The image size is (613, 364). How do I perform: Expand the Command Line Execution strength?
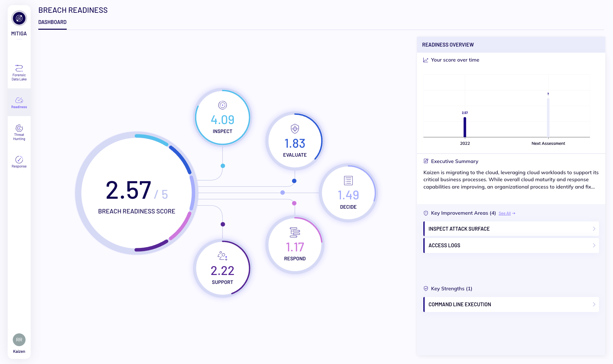[x=511, y=304]
